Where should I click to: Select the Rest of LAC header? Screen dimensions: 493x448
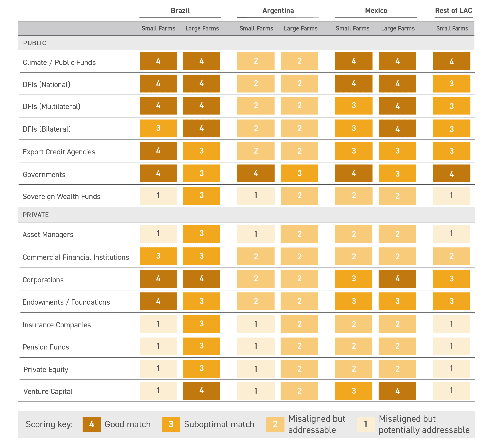pos(453,11)
